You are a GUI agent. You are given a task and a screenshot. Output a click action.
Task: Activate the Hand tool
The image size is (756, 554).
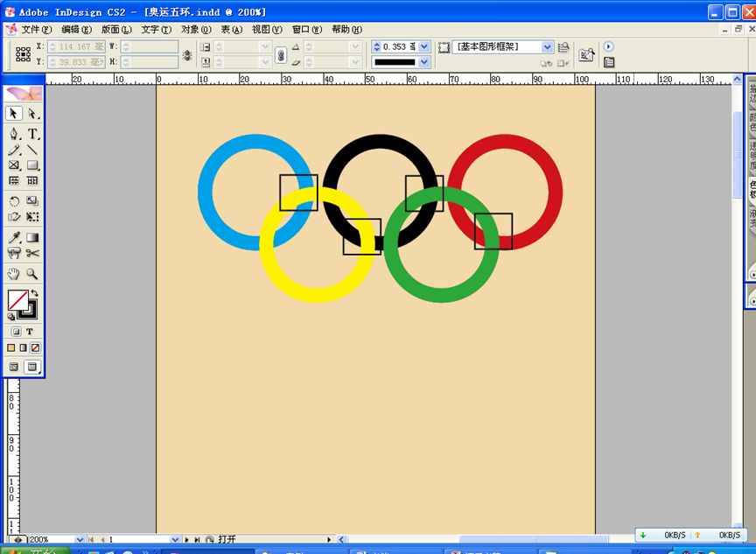[14, 274]
